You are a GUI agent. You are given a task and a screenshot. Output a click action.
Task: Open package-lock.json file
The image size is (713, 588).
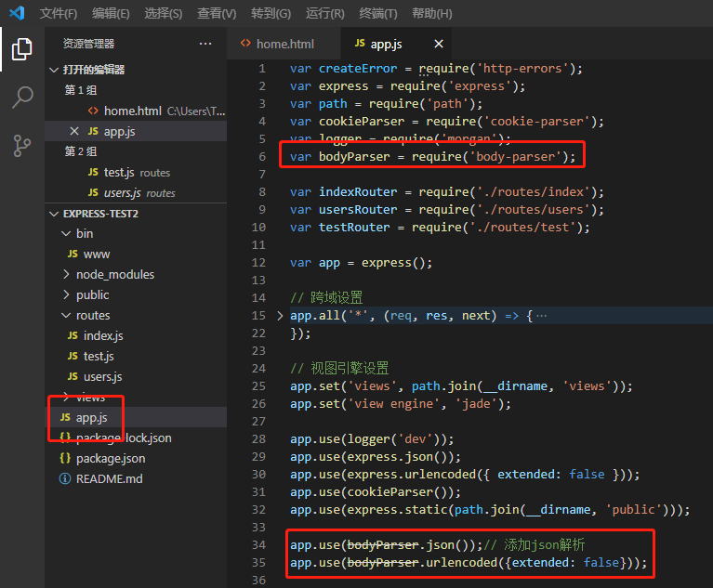click(x=136, y=438)
